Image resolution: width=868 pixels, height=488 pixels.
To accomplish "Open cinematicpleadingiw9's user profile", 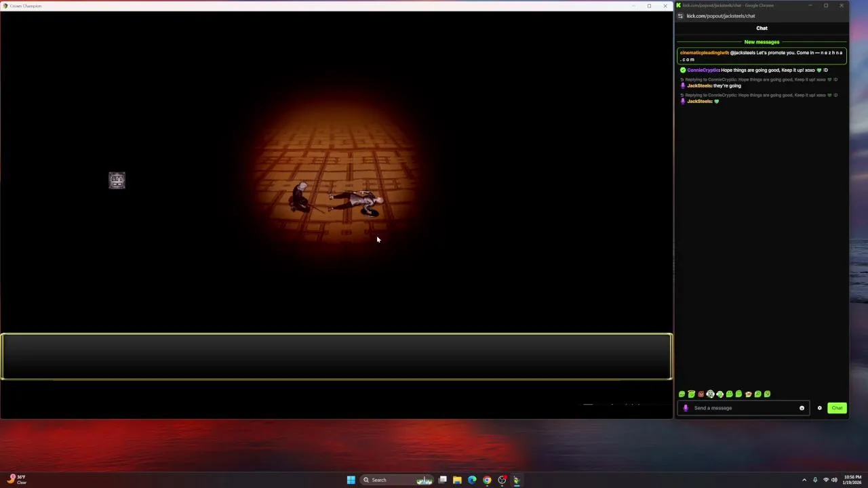I will (x=704, y=53).
